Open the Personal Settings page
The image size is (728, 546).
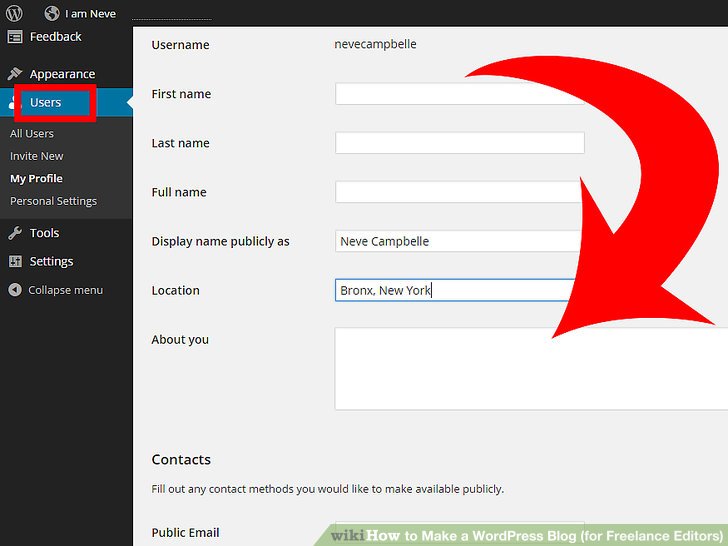53,201
